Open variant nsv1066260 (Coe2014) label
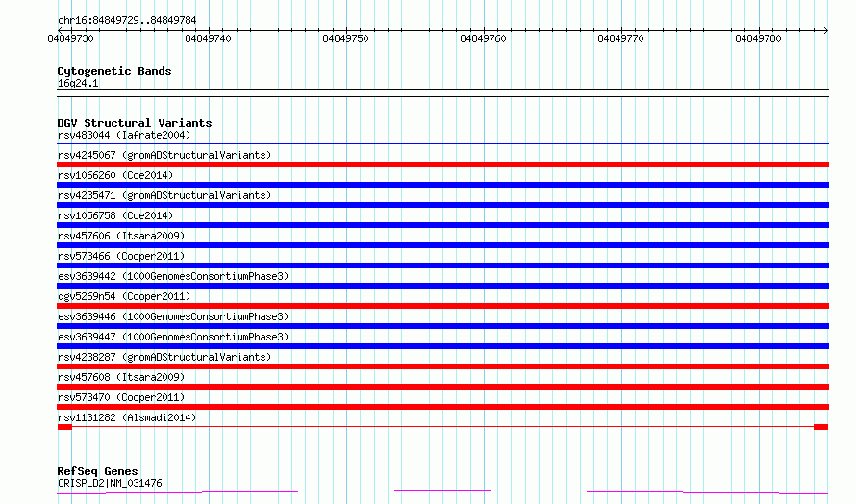 115,175
